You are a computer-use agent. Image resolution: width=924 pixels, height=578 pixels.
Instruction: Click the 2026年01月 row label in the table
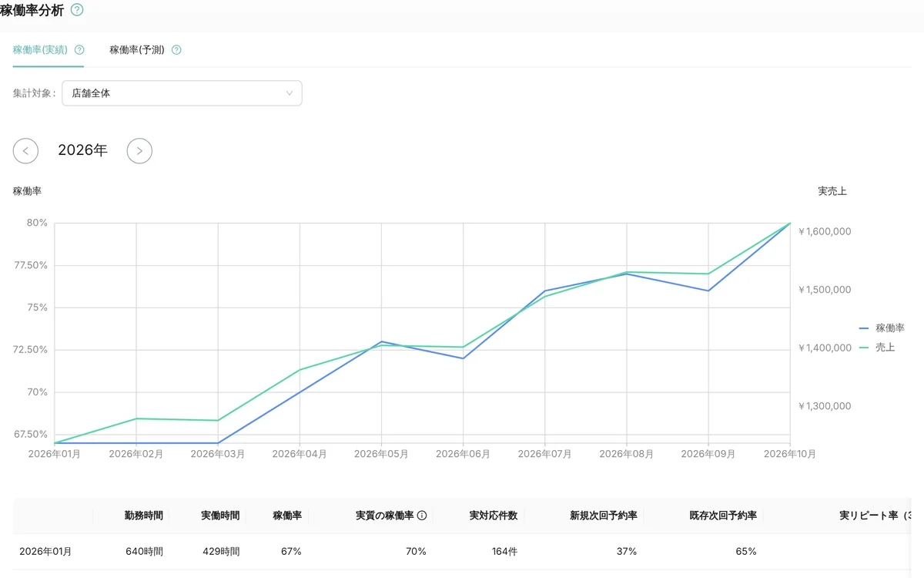[45, 552]
